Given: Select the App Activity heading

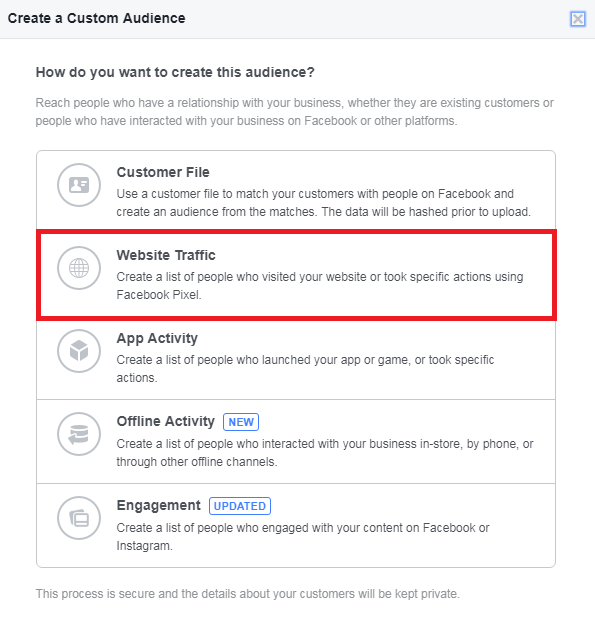Looking at the screenshot, I should click(157, 338).
